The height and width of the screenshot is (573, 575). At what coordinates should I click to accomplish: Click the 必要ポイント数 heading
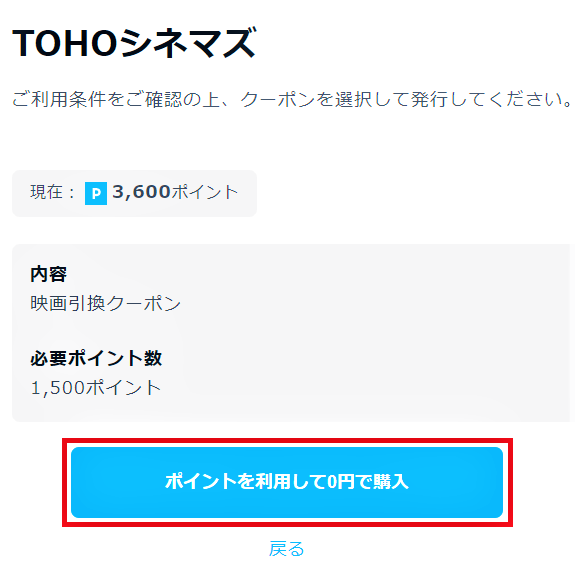(96, 358)
